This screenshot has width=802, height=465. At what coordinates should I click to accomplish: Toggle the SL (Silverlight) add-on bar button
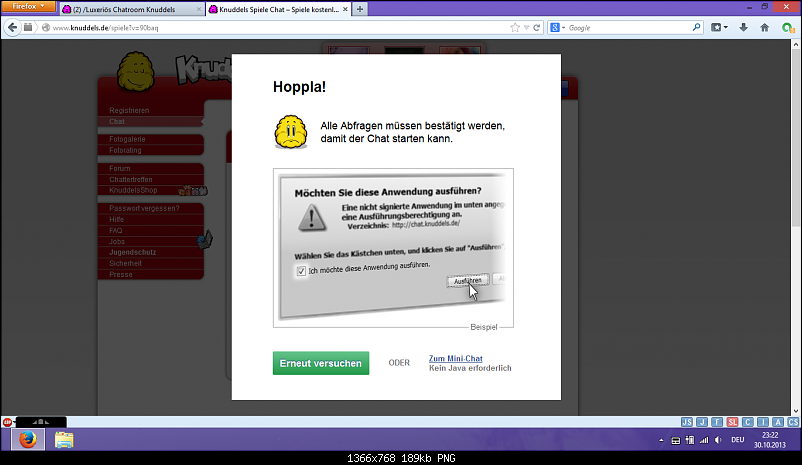click(x=732, y=422)
